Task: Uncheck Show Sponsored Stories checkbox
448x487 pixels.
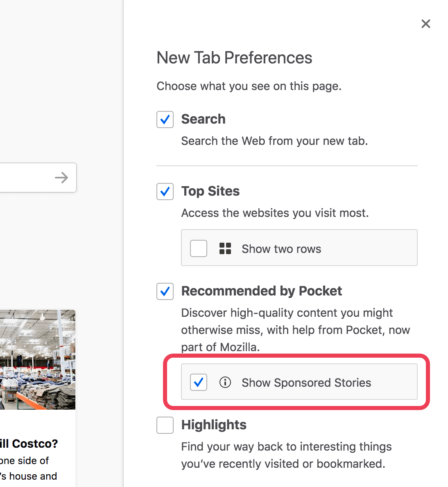Action: [199, 382]
